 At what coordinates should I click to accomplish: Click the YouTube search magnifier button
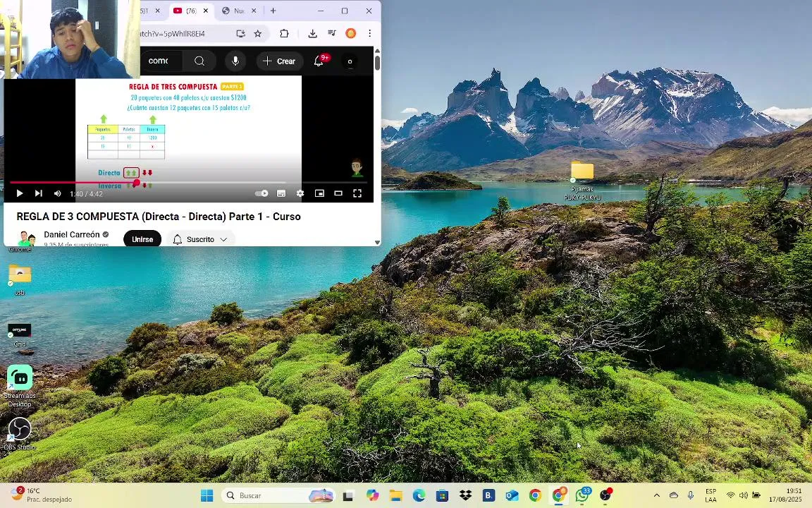tap(199, 61)
